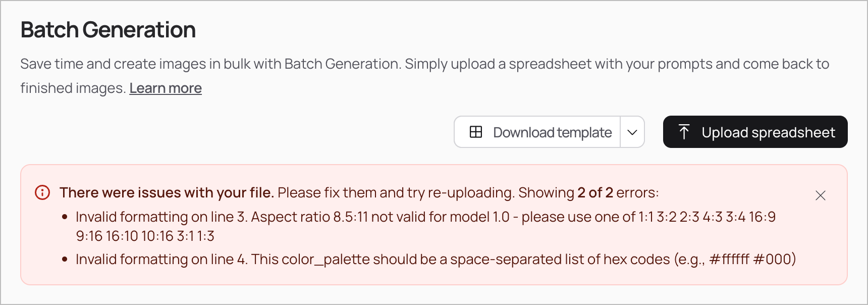This screenshot has width=868, height=305.
Task: Click the Batch Generation heading
Action: point(108,30)
